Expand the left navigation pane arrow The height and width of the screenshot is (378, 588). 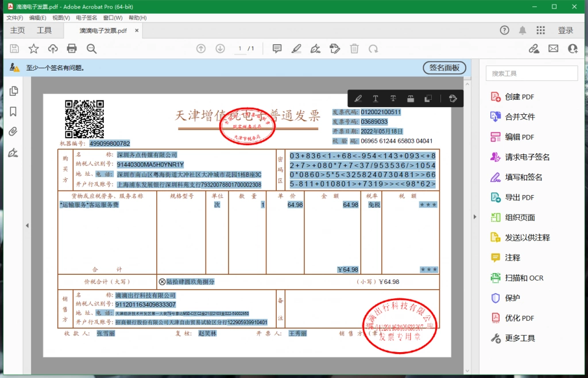[x=27, y=225]
